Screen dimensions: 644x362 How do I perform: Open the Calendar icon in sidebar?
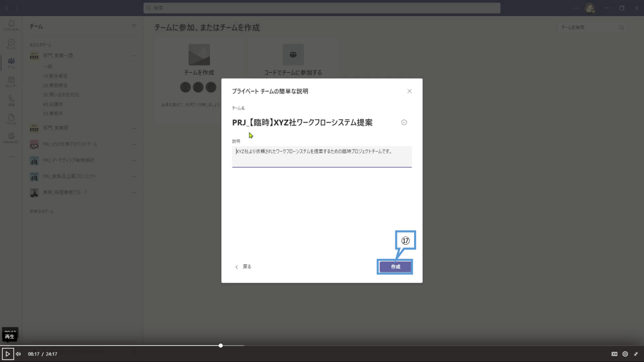coord(11,81)
